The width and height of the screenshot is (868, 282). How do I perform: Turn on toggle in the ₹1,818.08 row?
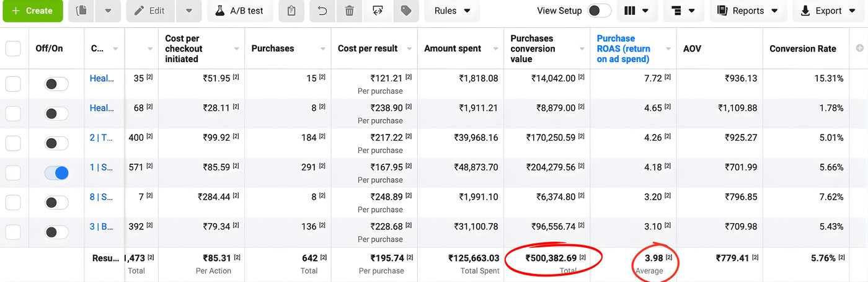click(56, 84)
